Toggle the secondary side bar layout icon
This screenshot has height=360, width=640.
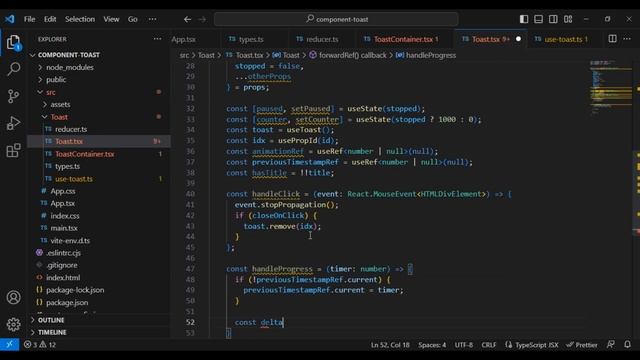pos(553,19)
